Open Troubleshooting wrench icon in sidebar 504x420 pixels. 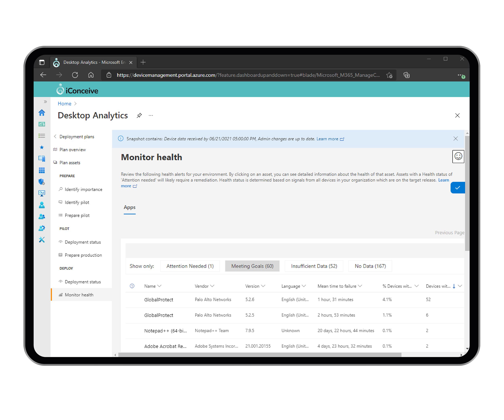tap(42, 240)
